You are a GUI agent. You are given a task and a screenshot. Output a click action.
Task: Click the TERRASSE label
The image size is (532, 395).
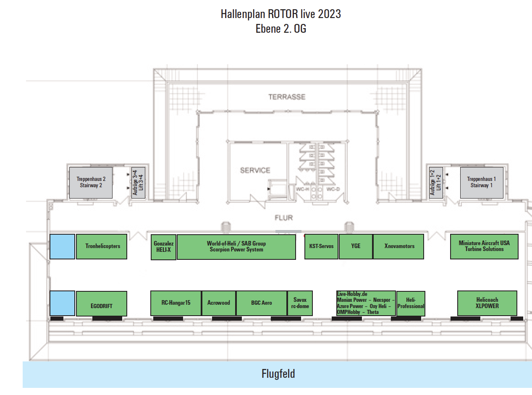[287, 97]
